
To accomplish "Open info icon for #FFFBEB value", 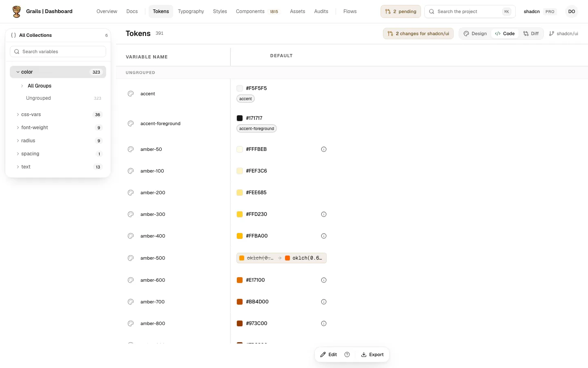I will pyautogui.click(x=324, y=149).
